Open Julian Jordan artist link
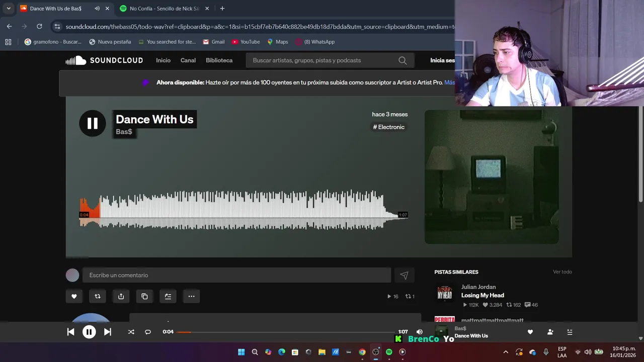 pos(478,287)
